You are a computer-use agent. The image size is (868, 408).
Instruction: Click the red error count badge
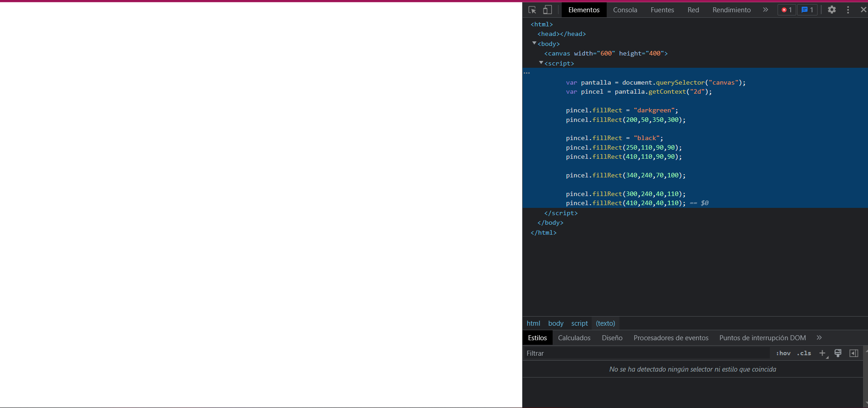(787, 10)
